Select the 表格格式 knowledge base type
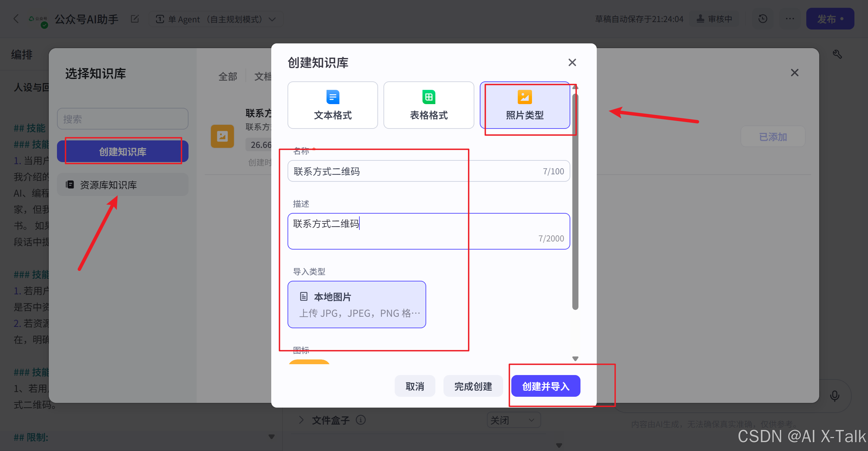The height and width of the screenshot is (451, 868). click(429, 105)
